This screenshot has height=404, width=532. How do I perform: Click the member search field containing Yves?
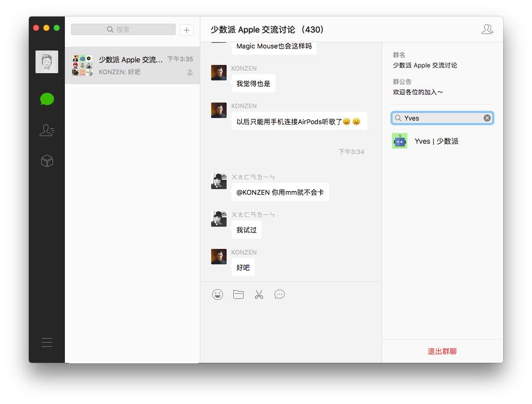pos(442,118)
